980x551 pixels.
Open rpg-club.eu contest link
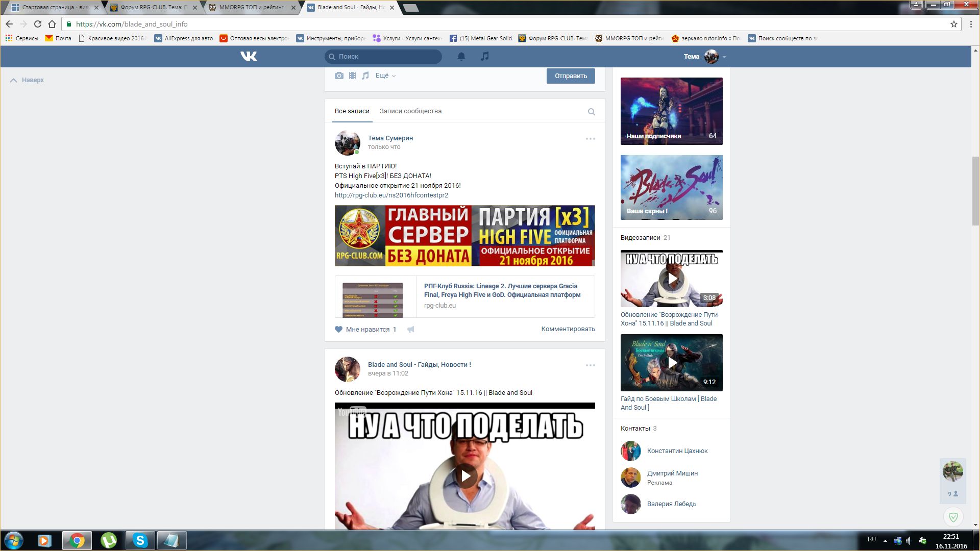tap(391, 195)
